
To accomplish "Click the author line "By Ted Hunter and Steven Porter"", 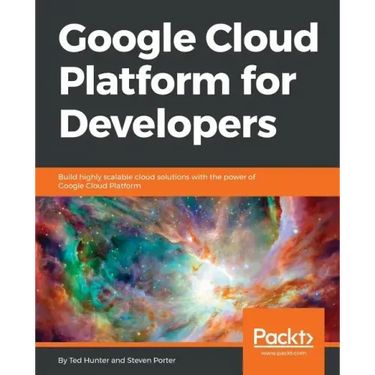I will point(116,360).
